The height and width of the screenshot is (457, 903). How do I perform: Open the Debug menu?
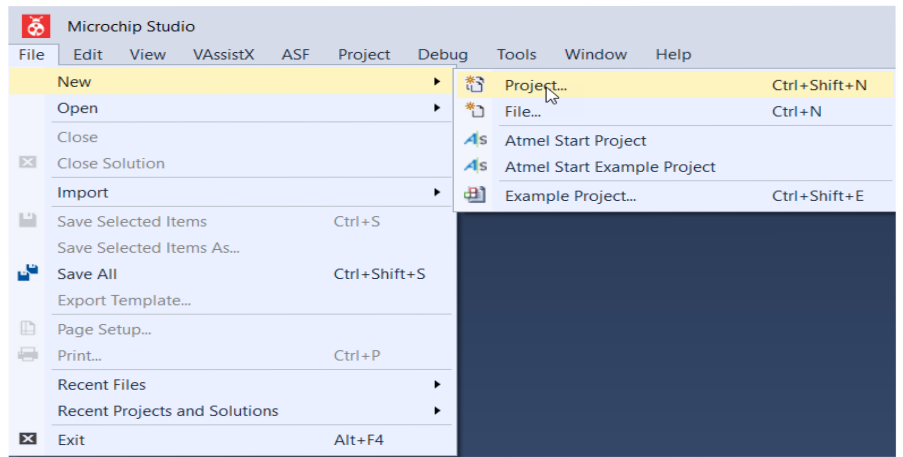[442, 55]
